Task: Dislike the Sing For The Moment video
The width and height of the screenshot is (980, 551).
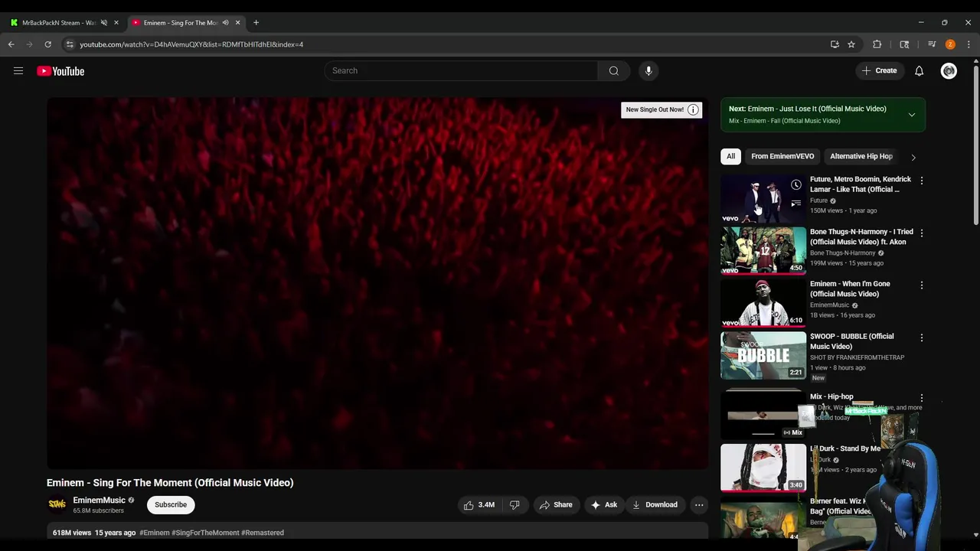Action: point(514,505)
